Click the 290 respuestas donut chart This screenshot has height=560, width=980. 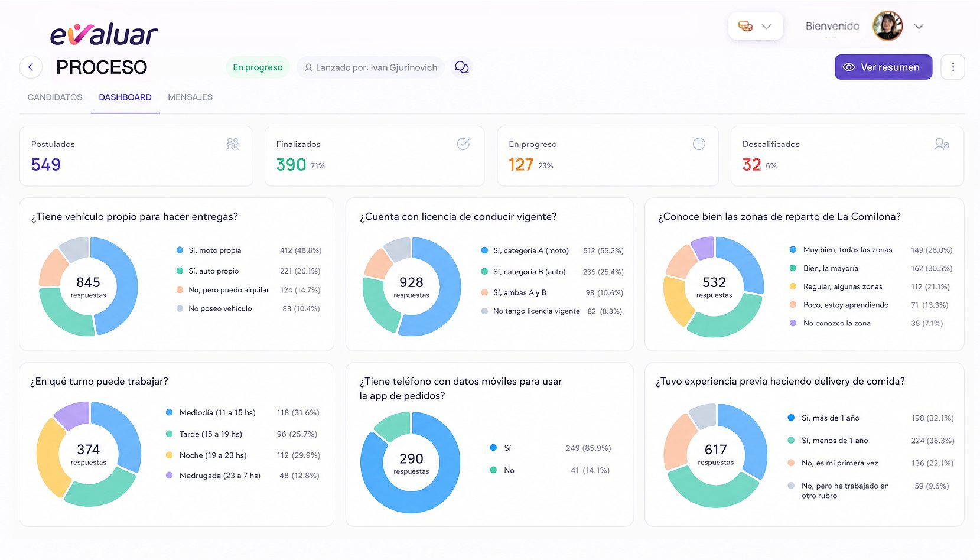click(x=411, y=462)
